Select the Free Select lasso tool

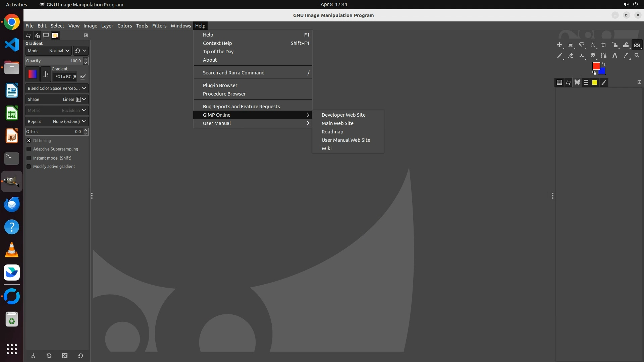coord(582,45)
